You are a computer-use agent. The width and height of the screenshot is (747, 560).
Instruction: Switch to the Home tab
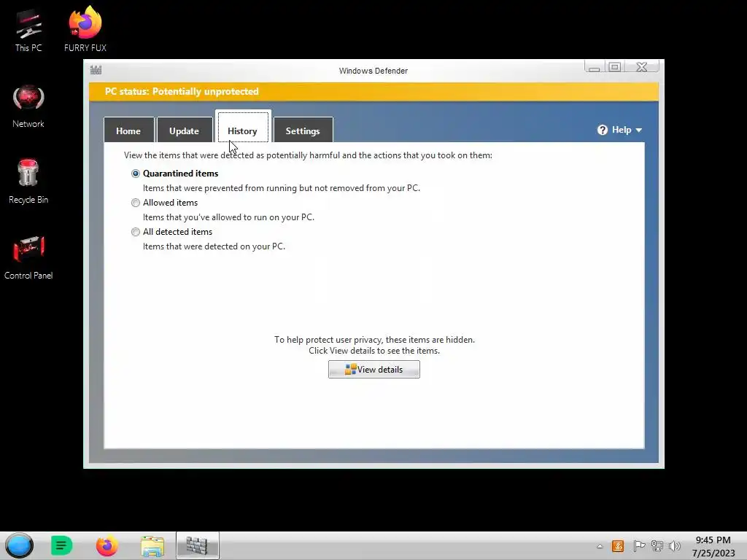(128, 130)
